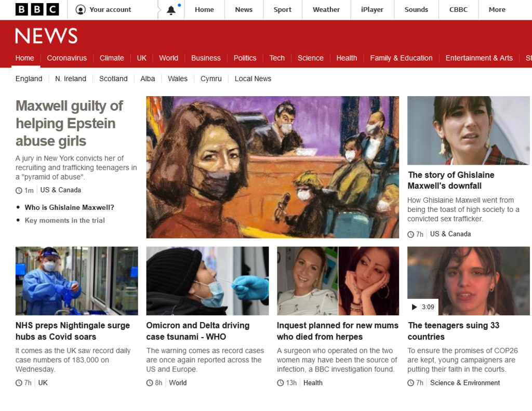Viewport: 532px width, 411px height.
Task: Open Scotland regional news
Action: click(x=113, y=78)
